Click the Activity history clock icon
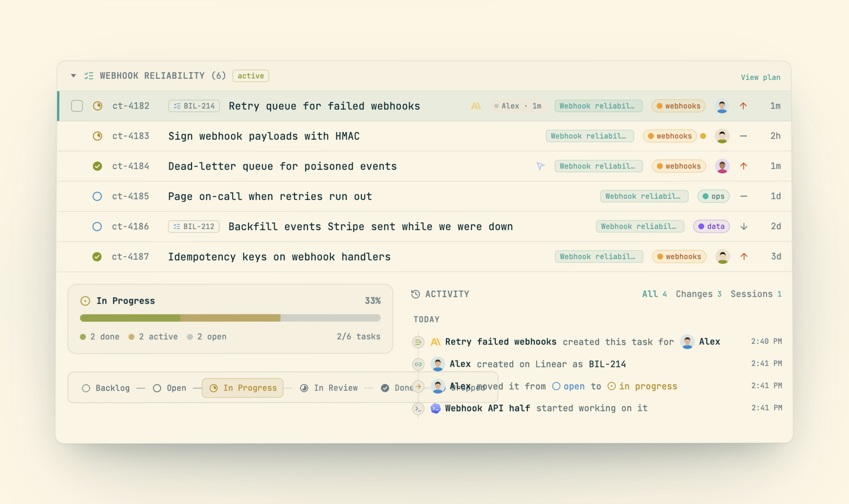The image size is (849, 504). pyautogui.click(x=415, y=294)
